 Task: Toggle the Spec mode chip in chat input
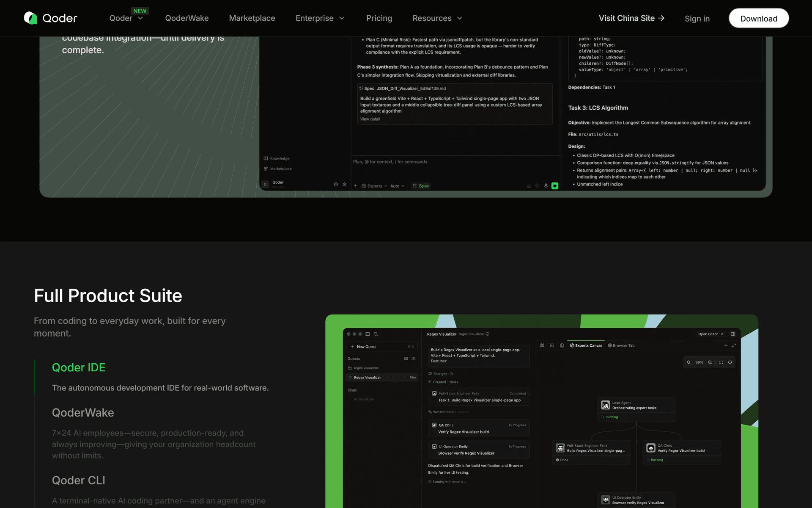pos(421,186)
